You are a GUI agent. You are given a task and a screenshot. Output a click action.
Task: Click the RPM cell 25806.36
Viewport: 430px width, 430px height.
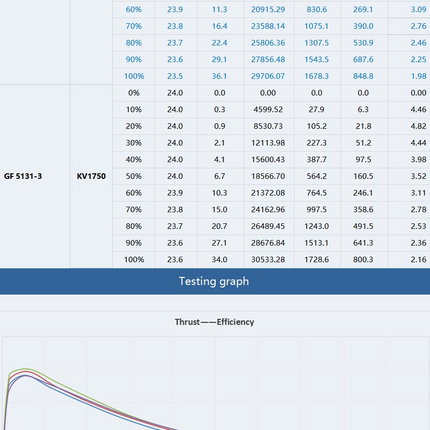click(268, 43)
